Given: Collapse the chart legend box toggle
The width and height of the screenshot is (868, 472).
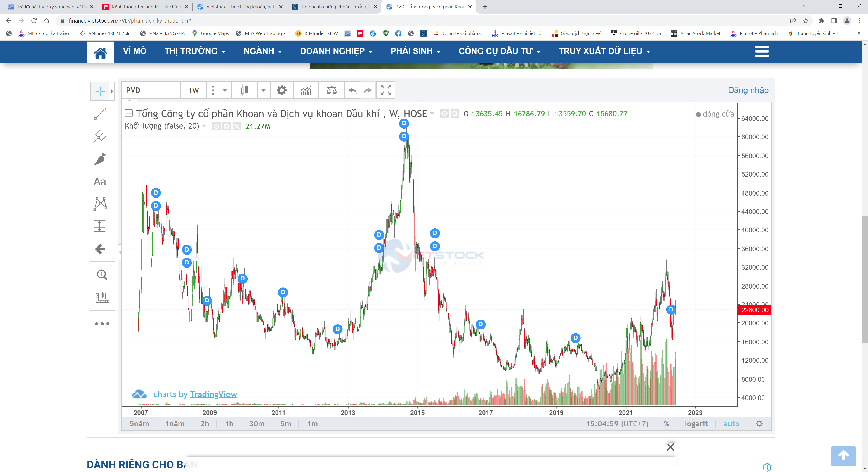Looking at the screenshot, I should 128,113.
